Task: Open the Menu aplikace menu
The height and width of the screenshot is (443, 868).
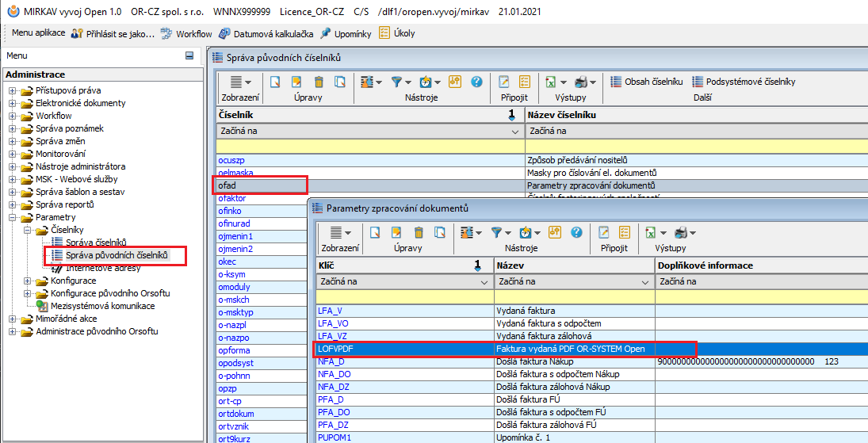Action: 37,33
